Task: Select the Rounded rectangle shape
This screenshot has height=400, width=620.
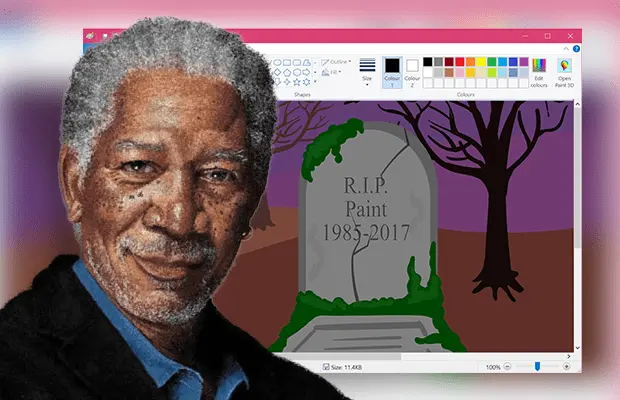Action: [x=297, y=62]
